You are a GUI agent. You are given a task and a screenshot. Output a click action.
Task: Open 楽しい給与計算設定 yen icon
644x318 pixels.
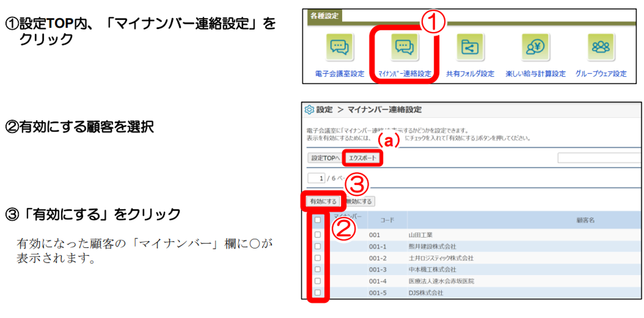click(535, 47)
